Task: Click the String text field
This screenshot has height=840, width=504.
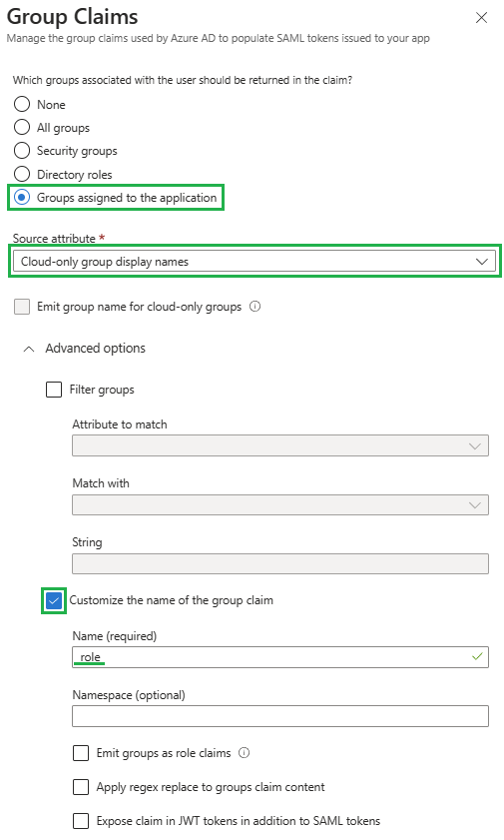Action: [x=280, y=563]
